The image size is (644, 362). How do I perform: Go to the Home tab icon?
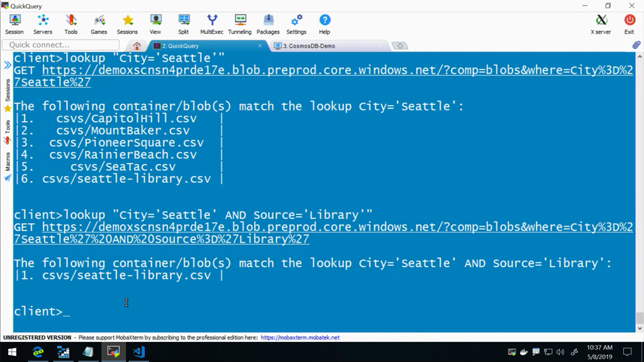click(136, 45)
